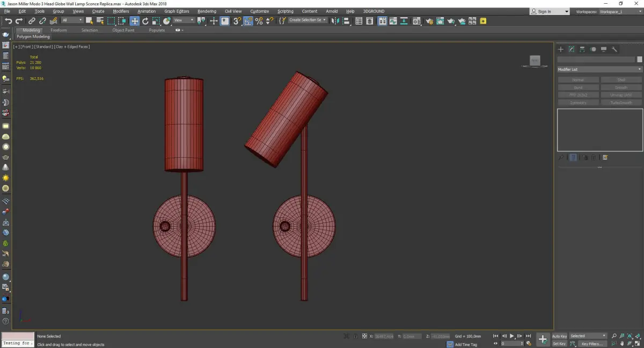Switch to the Freeform ribbon tab

coord(58,30)
